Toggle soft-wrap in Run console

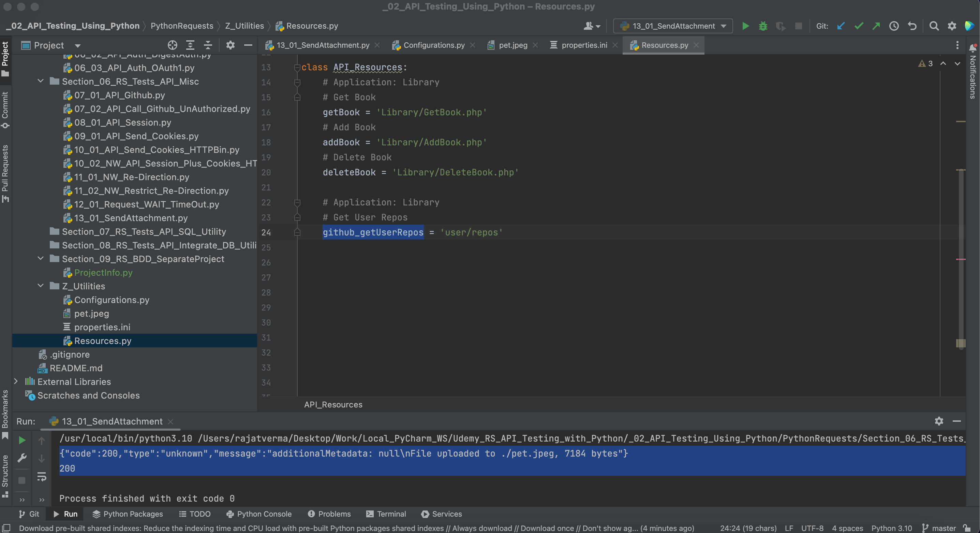coord(42,477)
